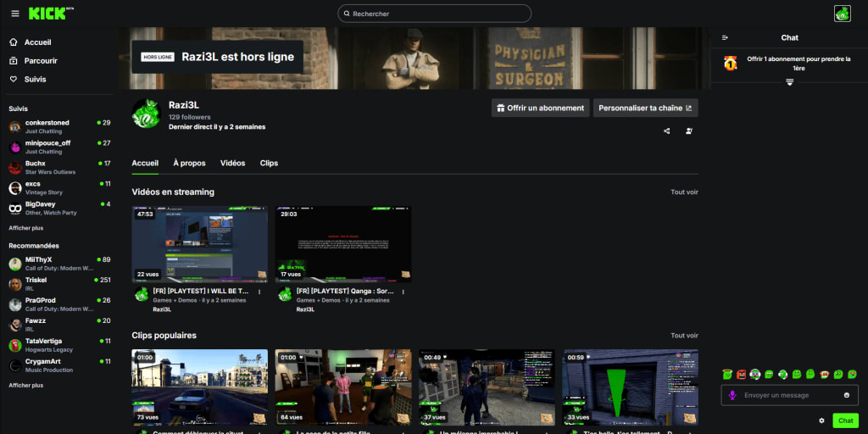Open CrygamArt Music Production channel
868x434 pixels.
click(58, 365)
